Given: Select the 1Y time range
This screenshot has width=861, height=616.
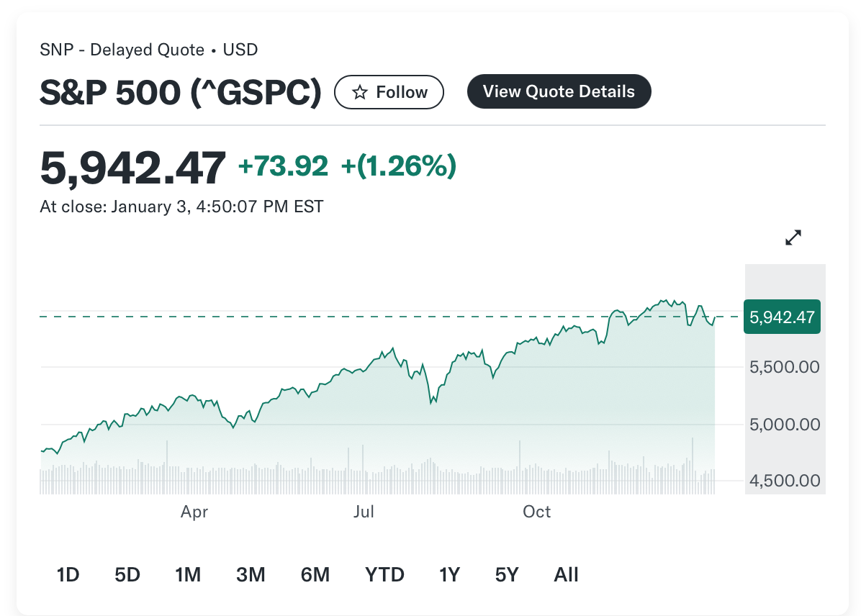Looking at the screenshot, I should click(449, 574).
